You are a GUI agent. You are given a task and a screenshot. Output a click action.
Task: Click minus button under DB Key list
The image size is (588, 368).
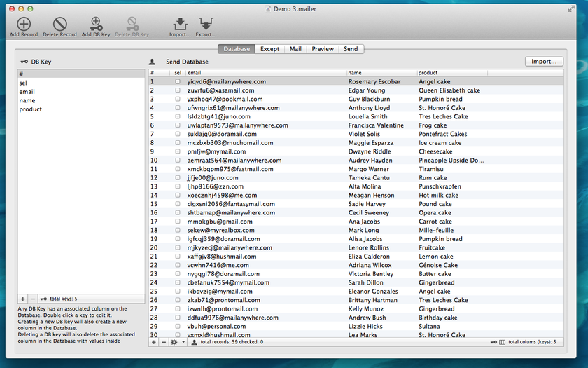[x=32, y=299]
